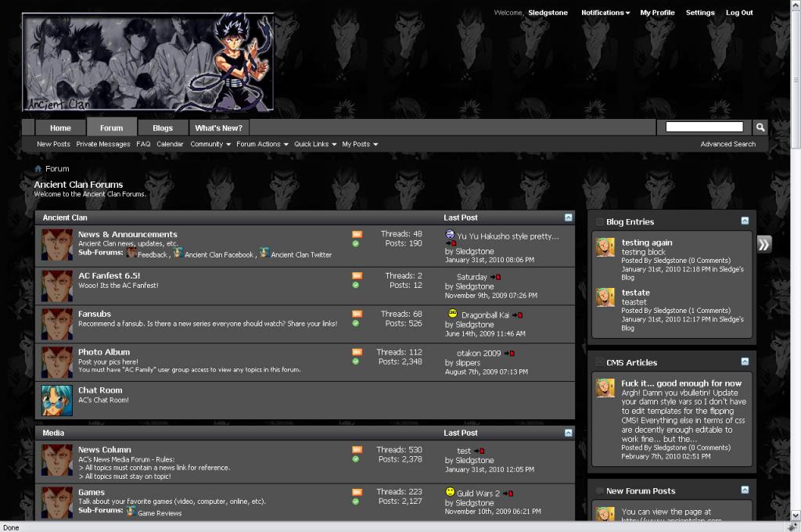801x532 pixels.
Task: Go to last post icon next to Guild Wars 2
Action: click(x=508, y=494)
